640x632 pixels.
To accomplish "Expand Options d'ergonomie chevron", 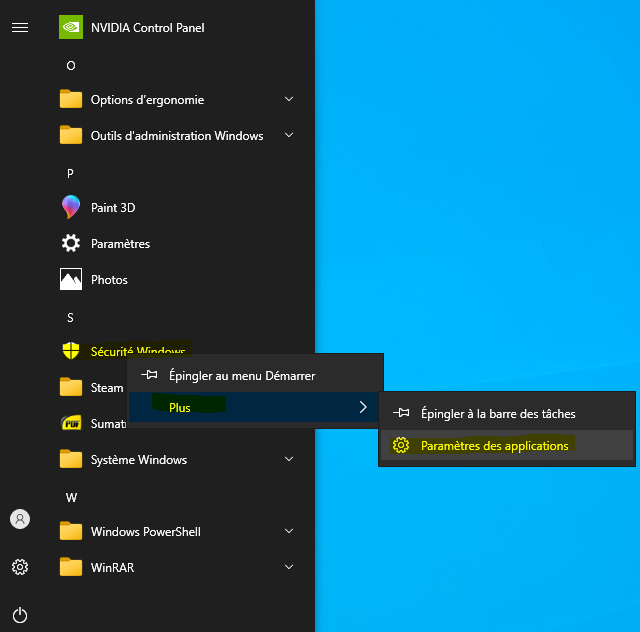I will [289, 99].
